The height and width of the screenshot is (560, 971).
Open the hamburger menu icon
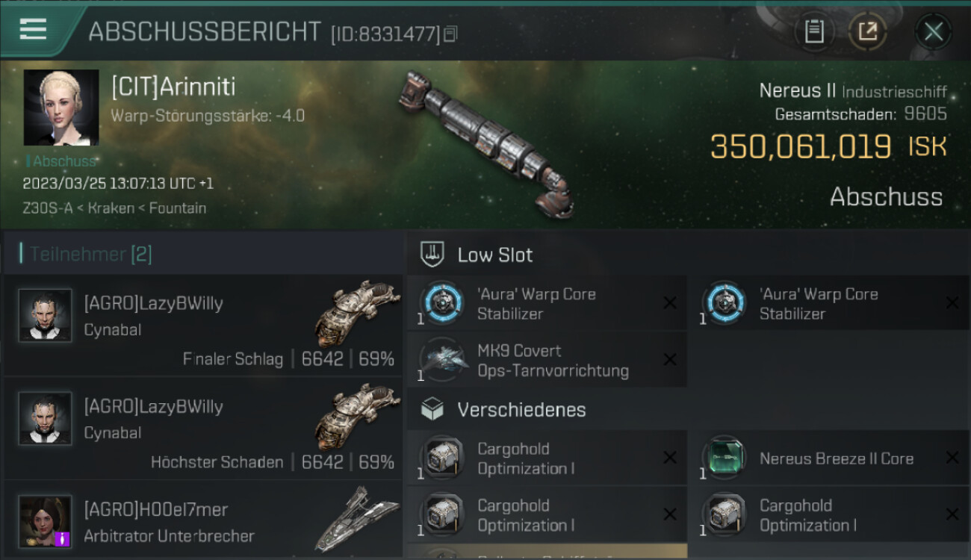point(33,29)
